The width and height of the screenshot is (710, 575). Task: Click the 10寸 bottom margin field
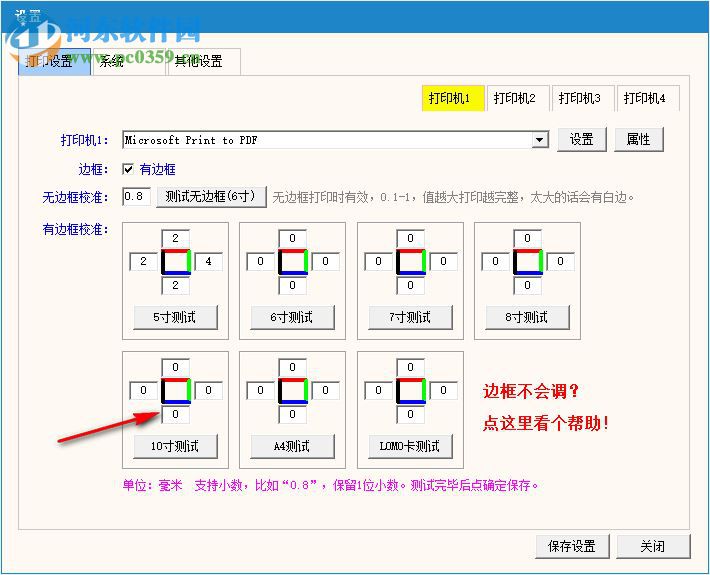tap(175, 414)
